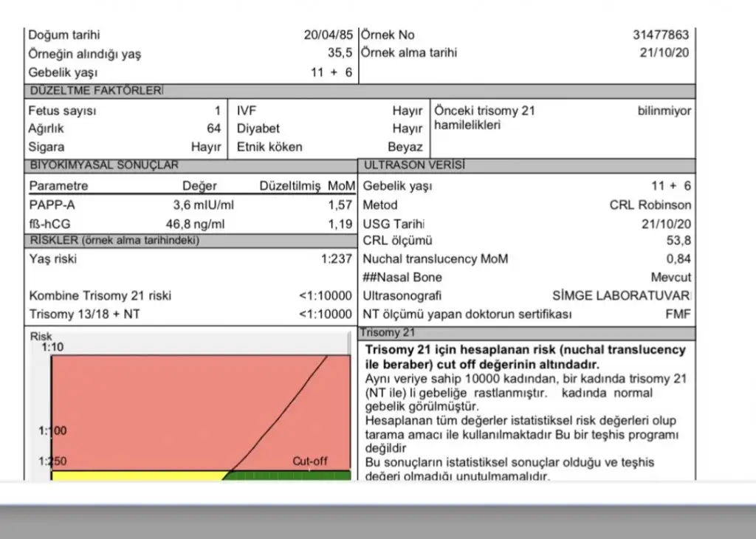
Task: Click the Cut-off label on chart
Action: click(309, 461)
